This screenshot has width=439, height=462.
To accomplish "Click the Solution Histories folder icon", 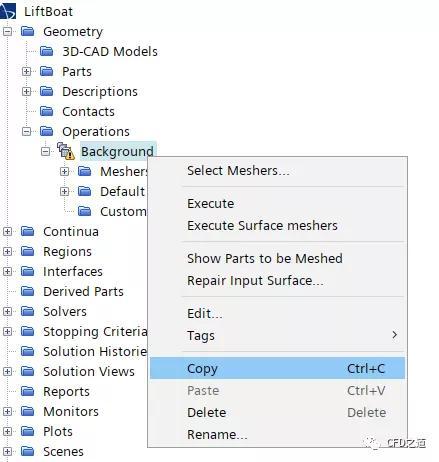I will click(x=28, y=351).
